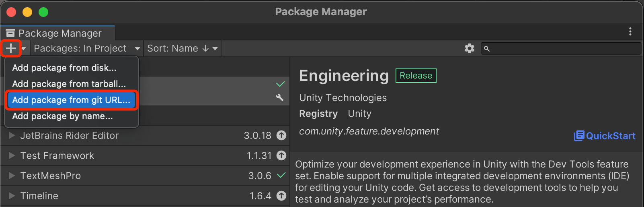Open the settings gear icon

(469, 48)
